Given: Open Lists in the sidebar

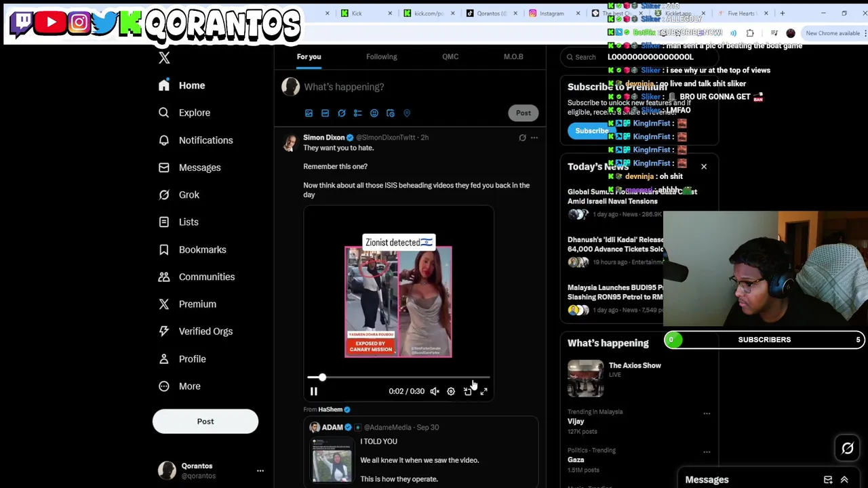Looking at the screenshot, I should click(178, 222).
